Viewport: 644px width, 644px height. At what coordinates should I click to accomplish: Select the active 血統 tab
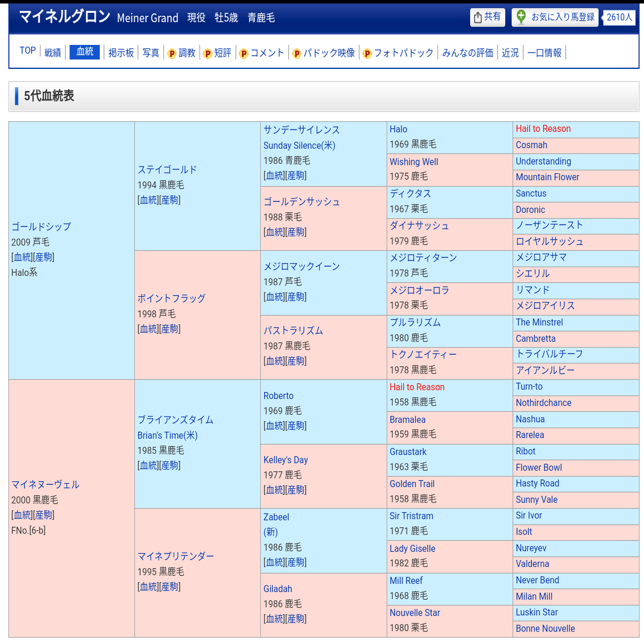coord(85,52)
